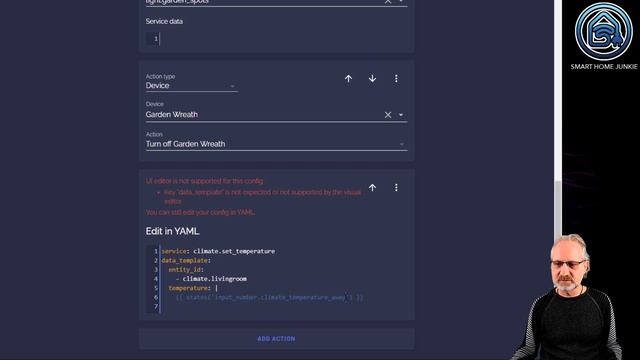Click 'temperature:' on YAML line 5

189,288
